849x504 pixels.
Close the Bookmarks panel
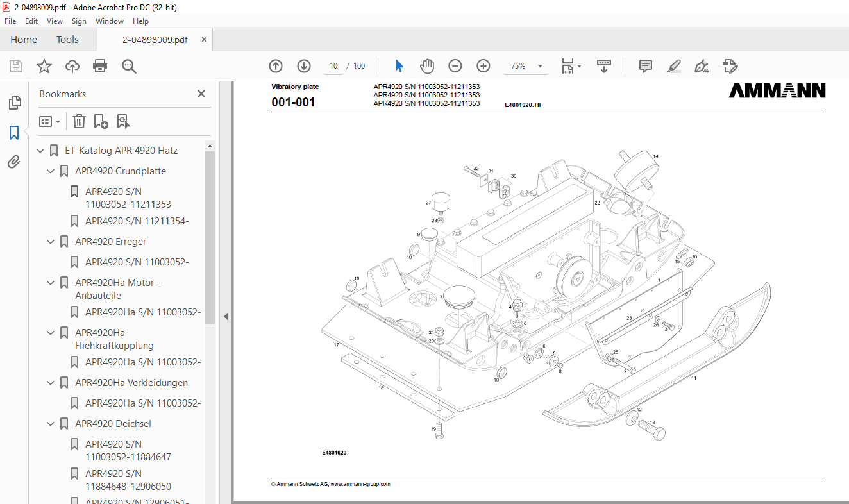201,94
